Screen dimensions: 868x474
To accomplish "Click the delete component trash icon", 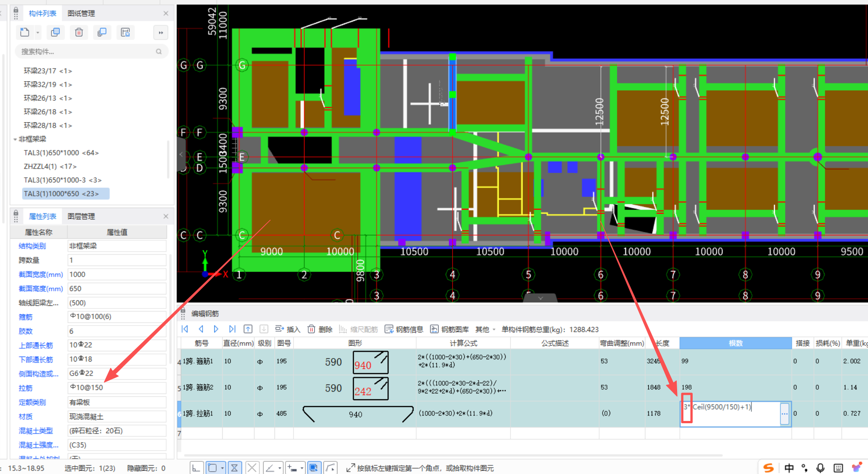I will pos(79,33).
